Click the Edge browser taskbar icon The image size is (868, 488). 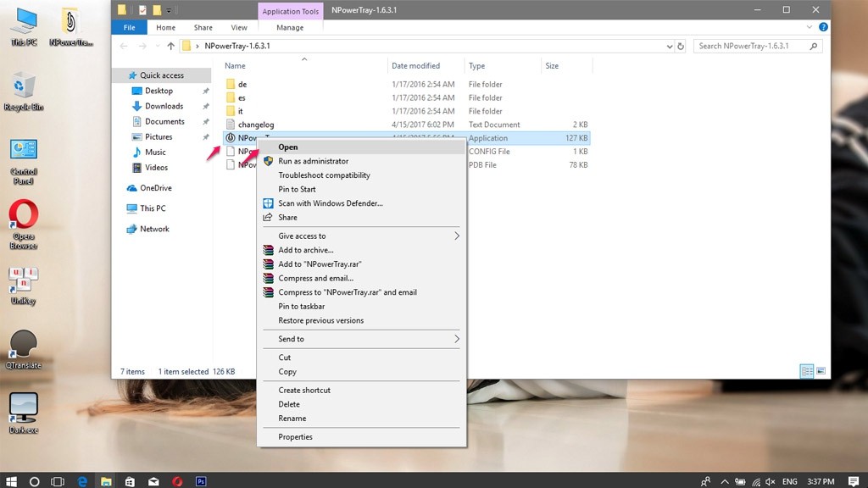[x=82, y=480]
